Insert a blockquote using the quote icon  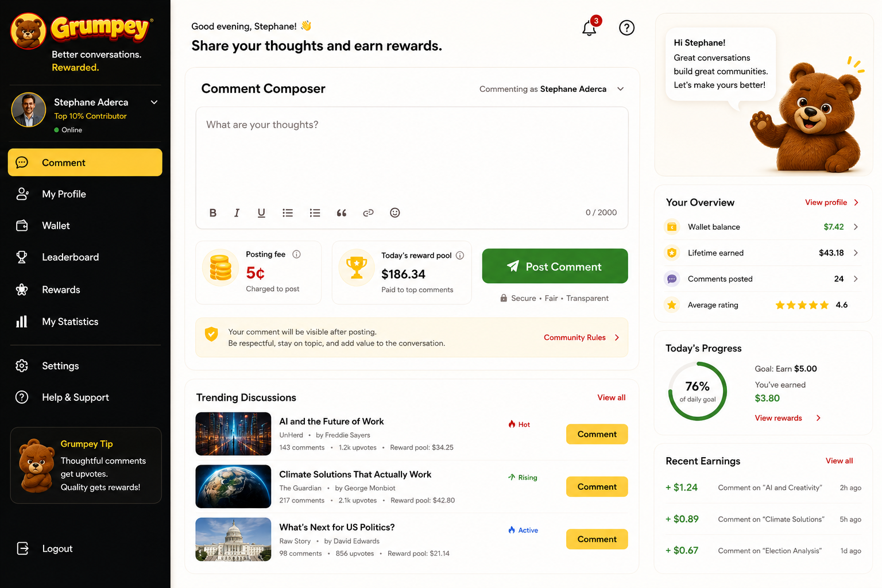tap(341, 213)
